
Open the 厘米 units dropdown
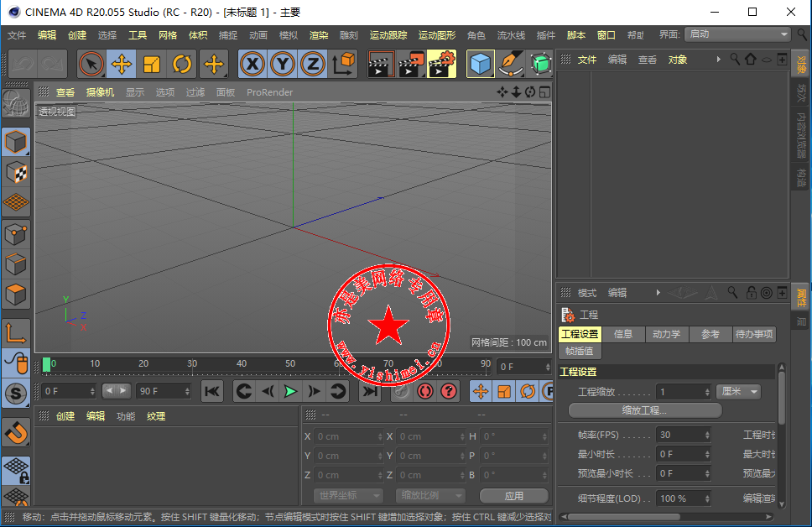point(738,392)
